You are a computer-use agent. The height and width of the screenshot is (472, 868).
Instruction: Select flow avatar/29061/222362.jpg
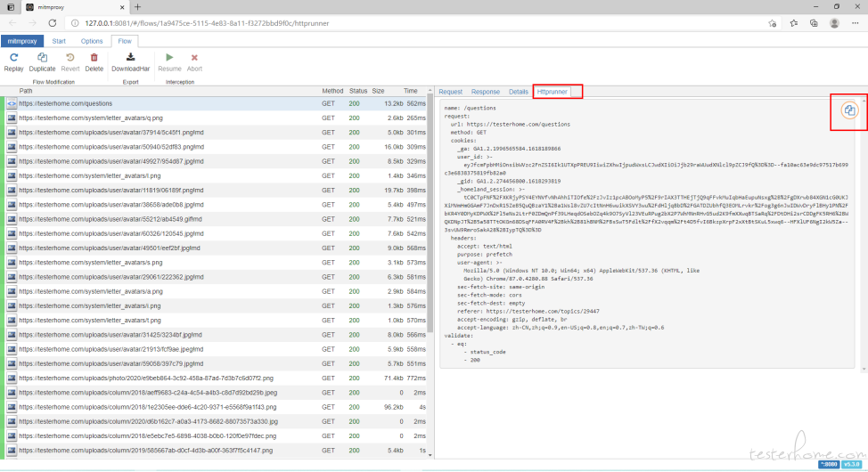[216, 277]
